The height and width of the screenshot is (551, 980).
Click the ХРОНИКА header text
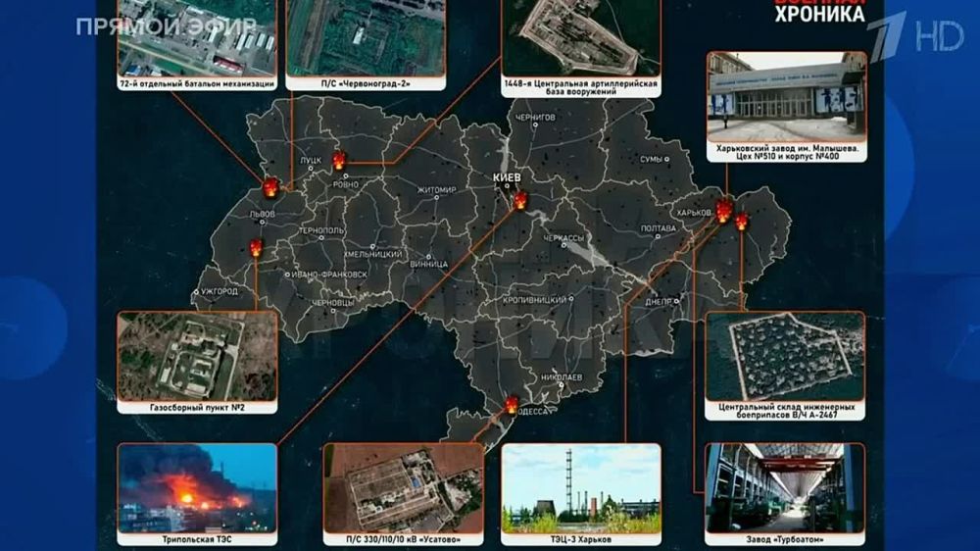[820, 15]
